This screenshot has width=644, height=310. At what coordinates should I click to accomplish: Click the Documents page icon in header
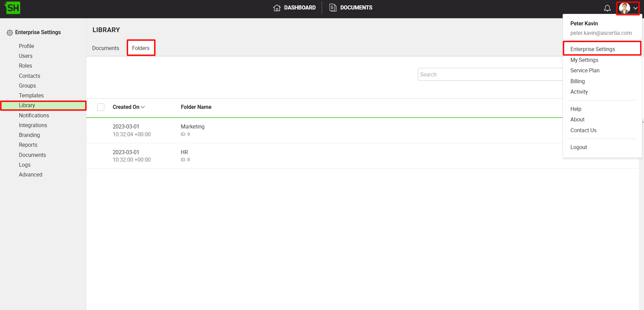pyautogui.click(x=333, y=8)
